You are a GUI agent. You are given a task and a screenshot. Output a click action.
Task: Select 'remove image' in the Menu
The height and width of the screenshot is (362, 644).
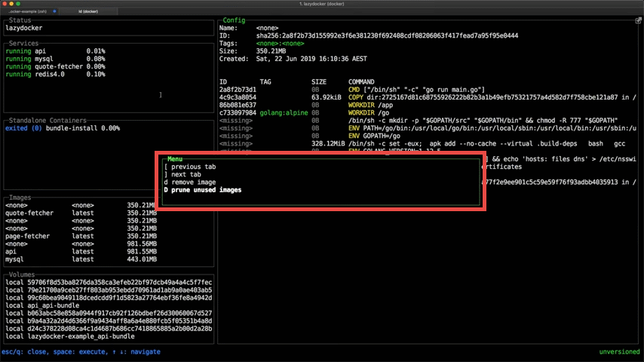pos(189,183)
